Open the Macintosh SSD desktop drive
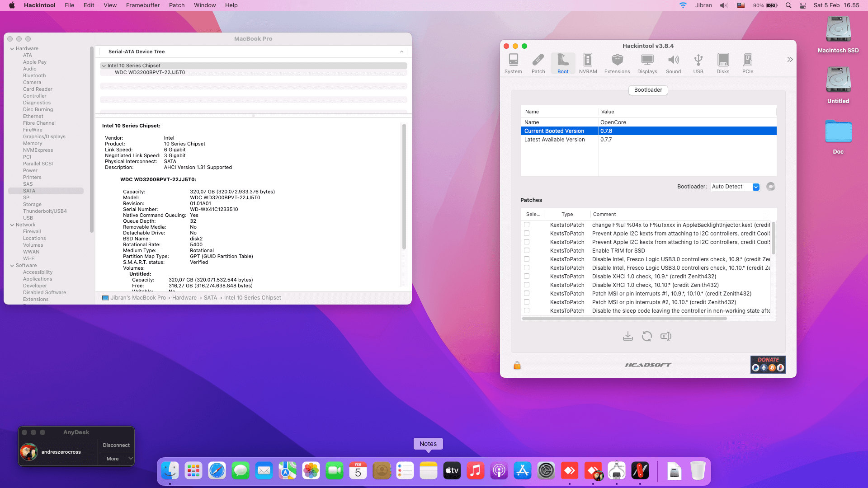 point(838,35)
